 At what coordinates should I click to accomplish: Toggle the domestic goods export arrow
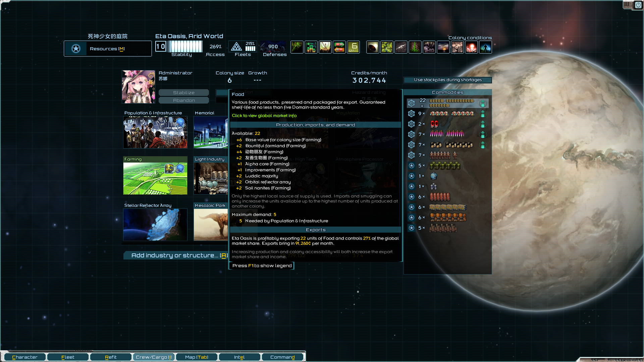[x=483, y=114]
